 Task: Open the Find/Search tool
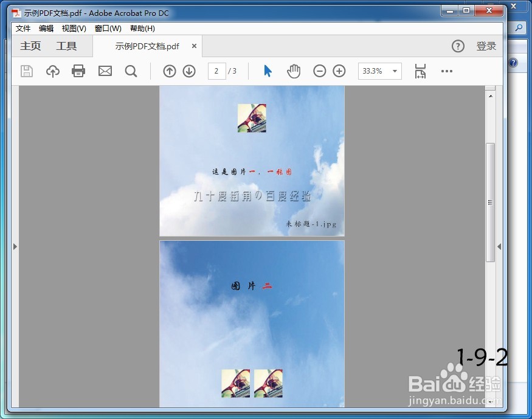tap(131, 71)
